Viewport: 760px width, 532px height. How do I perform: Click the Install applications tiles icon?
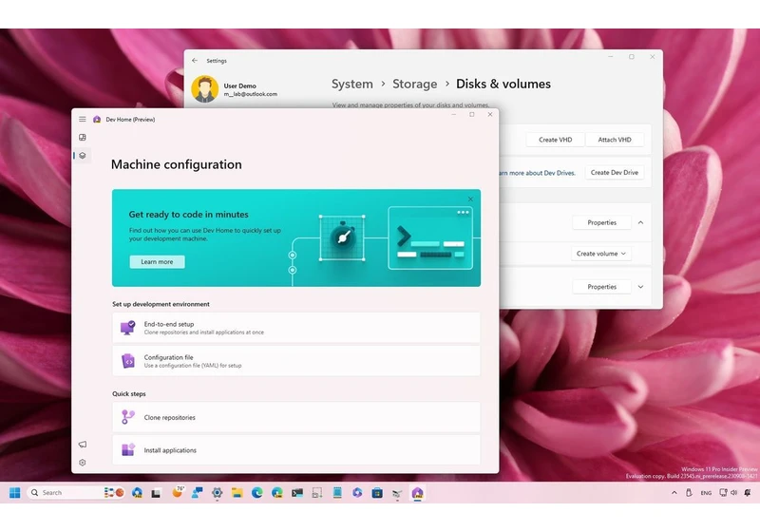click(128, 450)
